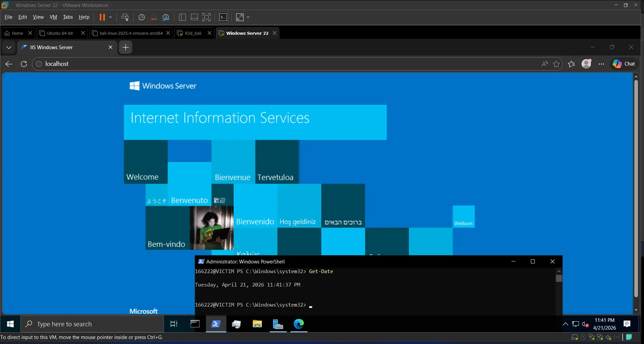Open the VM menu
Screen dimensions: 644x344
pos(53,17)
